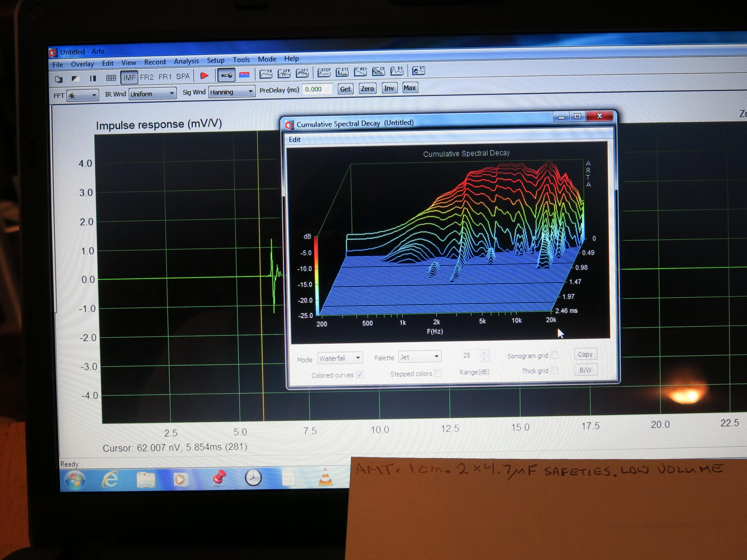747x560 pixels.
Task: Open the STEP response icon
Action: tap(324, 72)
